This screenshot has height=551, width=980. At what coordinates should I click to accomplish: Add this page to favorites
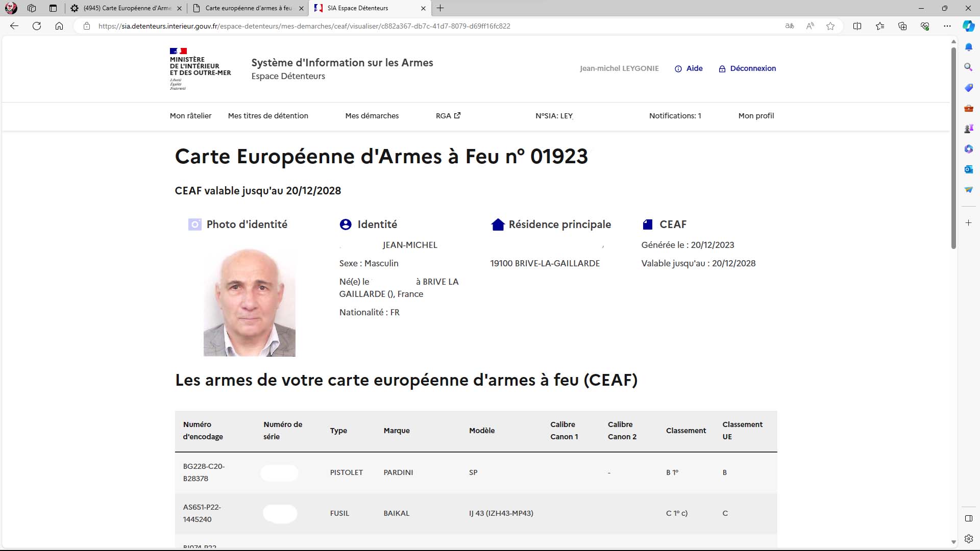(830, 26)
